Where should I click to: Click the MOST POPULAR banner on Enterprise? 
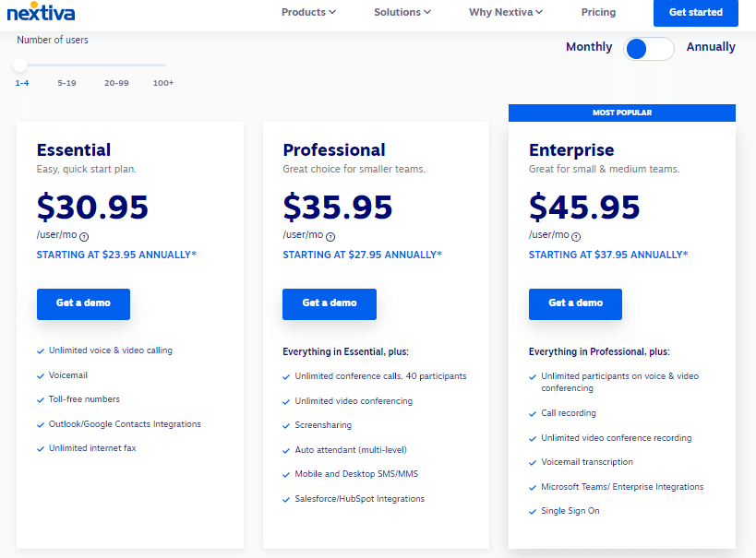point(621,112)
